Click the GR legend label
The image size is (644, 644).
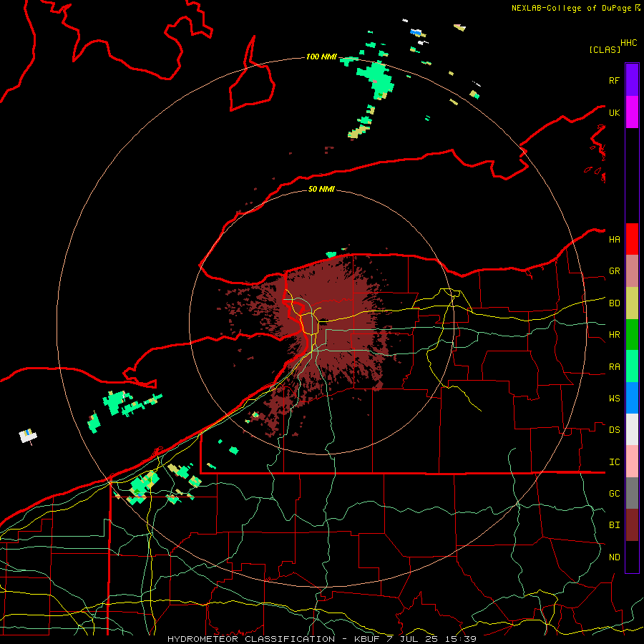(x=614, y=271)
